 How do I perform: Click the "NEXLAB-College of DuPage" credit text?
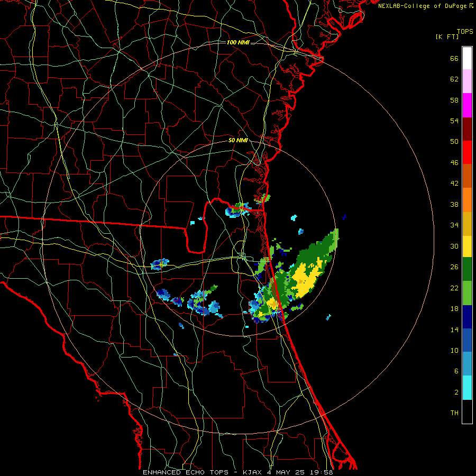pos(422,6)
